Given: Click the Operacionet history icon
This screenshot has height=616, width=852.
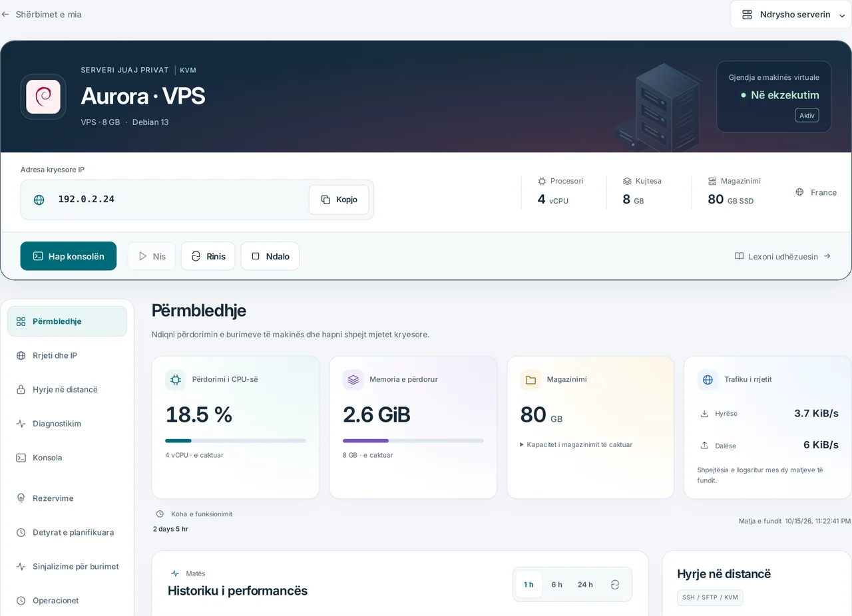Looking at the screenshot, I should tap(21, 600).
